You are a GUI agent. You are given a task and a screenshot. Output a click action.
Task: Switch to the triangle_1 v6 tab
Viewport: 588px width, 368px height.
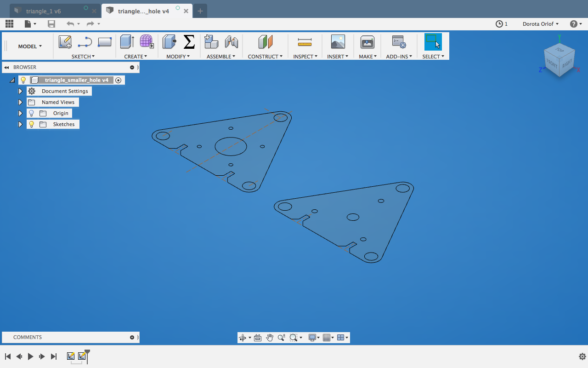56,11
